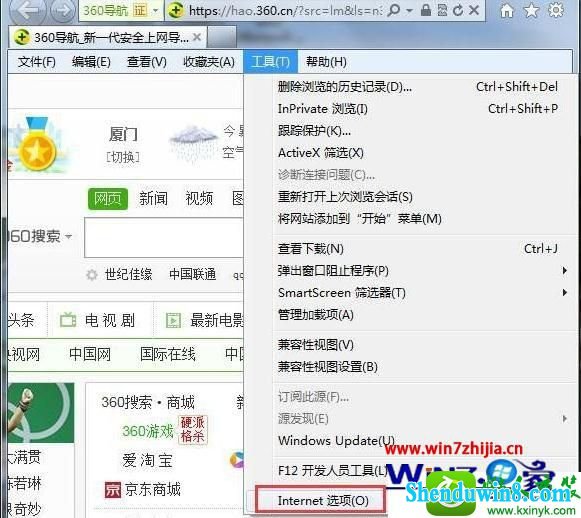Open the 国际在线 link
581x518 pixels.
pos(167,354)
